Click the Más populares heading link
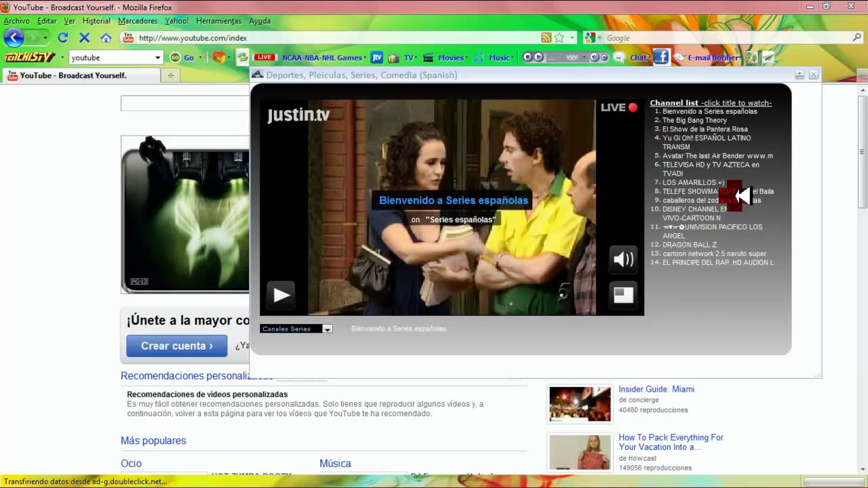This screenshot has width=868, height=488. coord(153,441)
